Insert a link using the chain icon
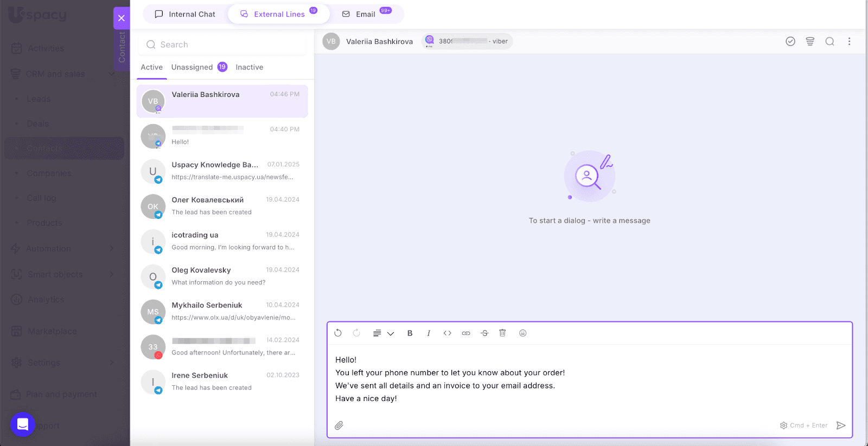The height and width of the screenshot is (446, 868). 466,333
